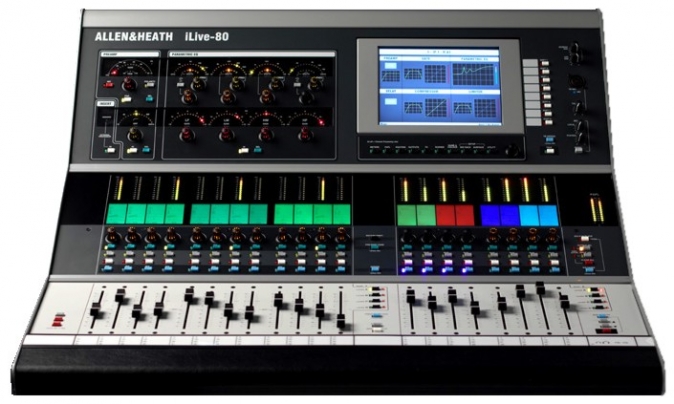
Task: Select the top knob on the far right panel
Action: pos(574,48)
